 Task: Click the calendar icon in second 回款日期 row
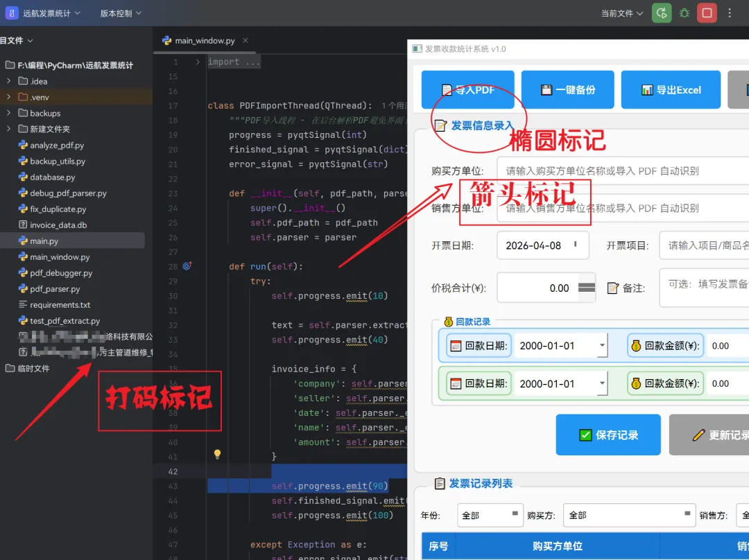click(456, 384)
